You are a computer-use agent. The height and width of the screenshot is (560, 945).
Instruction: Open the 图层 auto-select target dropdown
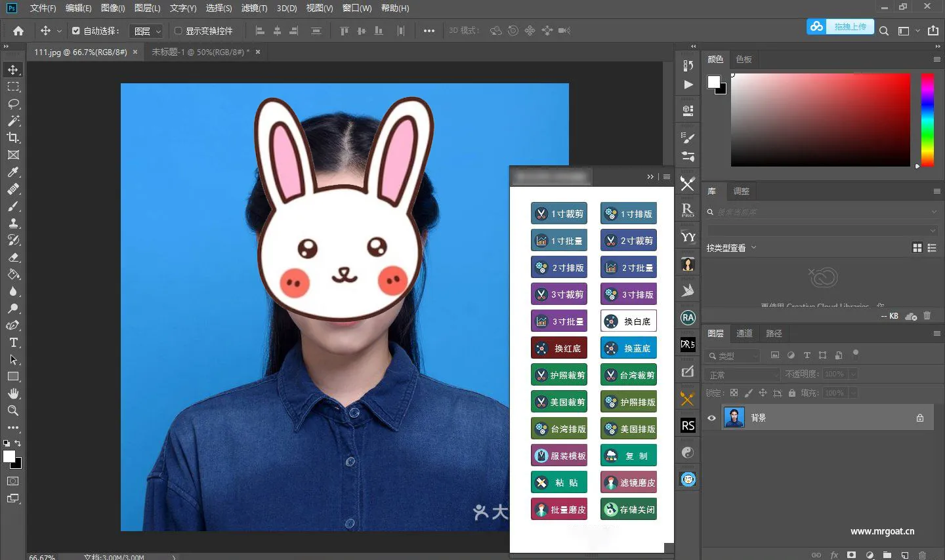pos(146,31)
